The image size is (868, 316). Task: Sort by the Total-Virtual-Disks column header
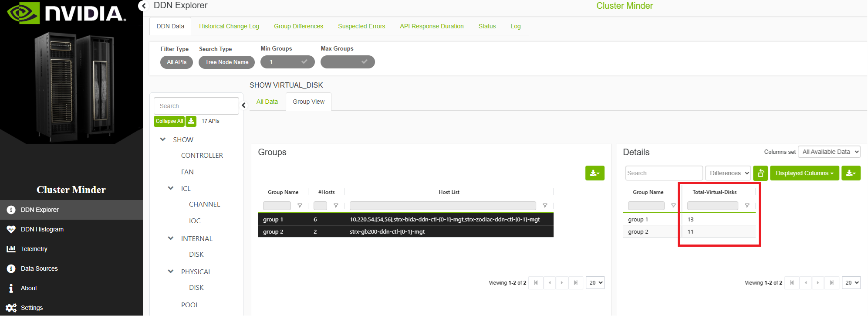(x=715, y=192)
